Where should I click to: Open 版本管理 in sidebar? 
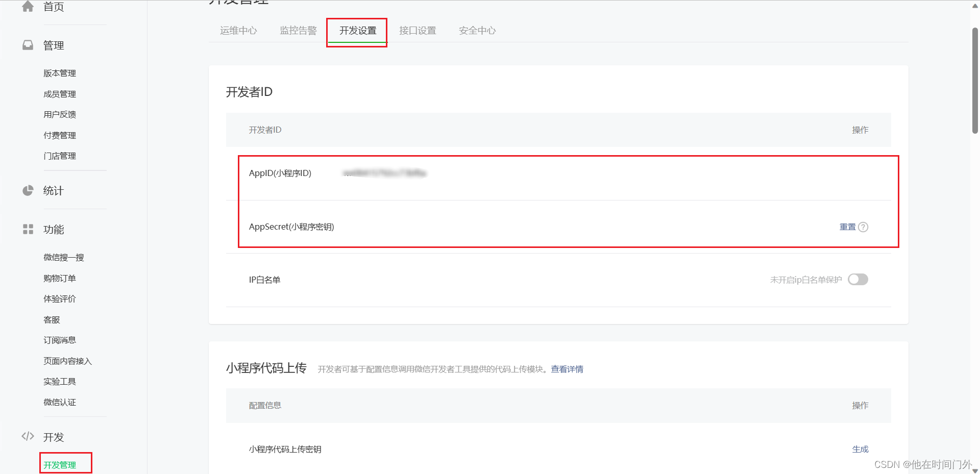coord(60,73)
